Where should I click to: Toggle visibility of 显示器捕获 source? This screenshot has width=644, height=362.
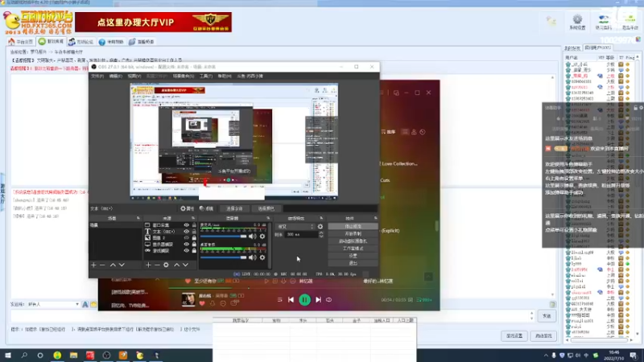187,245
